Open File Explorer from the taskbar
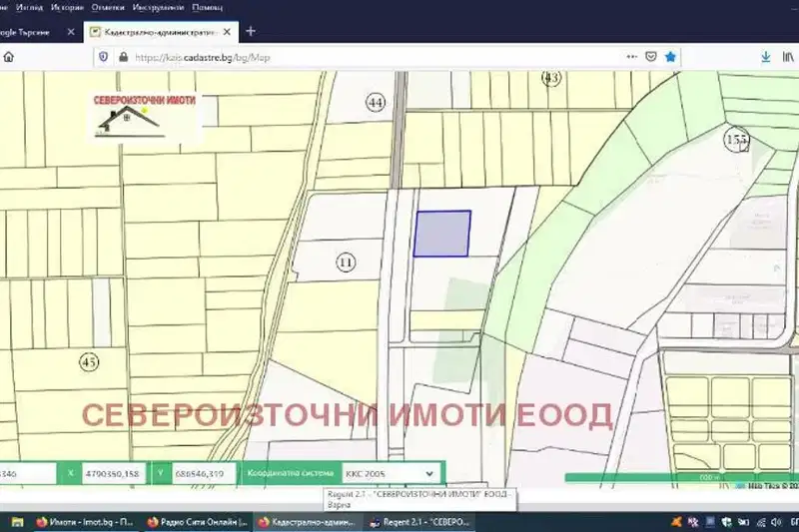Screen dimensions: 799x532 17,522
